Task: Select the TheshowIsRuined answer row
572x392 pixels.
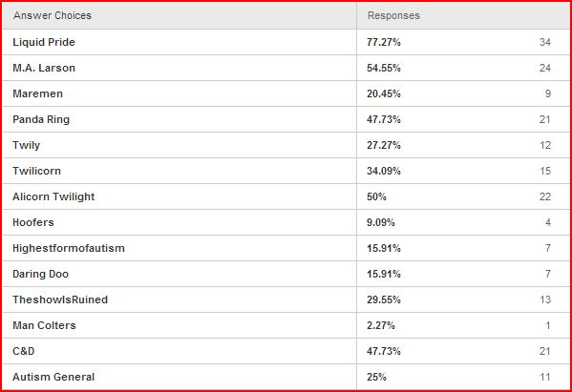Action: 286,299
